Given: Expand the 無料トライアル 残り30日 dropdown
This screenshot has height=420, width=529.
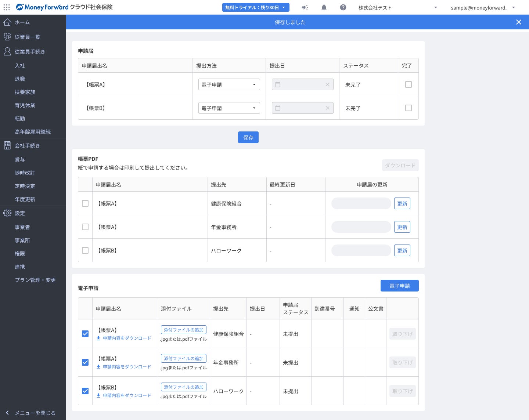Looking at the screenshot, I should pyautogui.click(x=256, y=7).
